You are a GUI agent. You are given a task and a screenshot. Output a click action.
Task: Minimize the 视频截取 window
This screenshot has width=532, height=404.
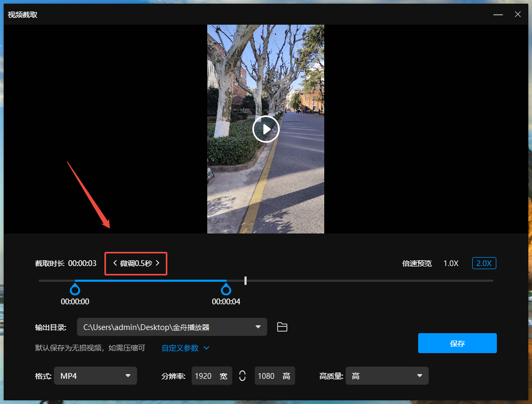click(x=498, y=15)
